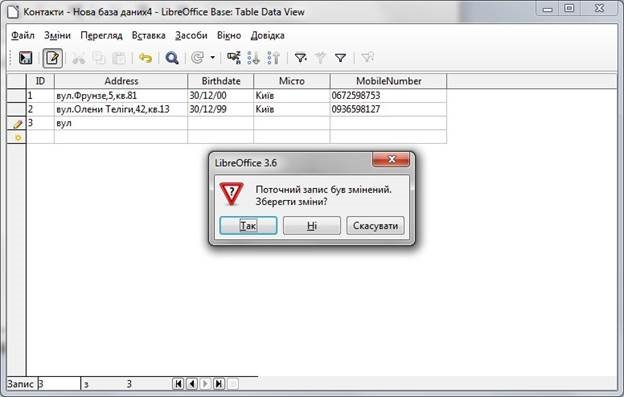The height and width of the screenshot is (397, 624).
Task: Select the Address column header
Action: (x=121, y=81)
